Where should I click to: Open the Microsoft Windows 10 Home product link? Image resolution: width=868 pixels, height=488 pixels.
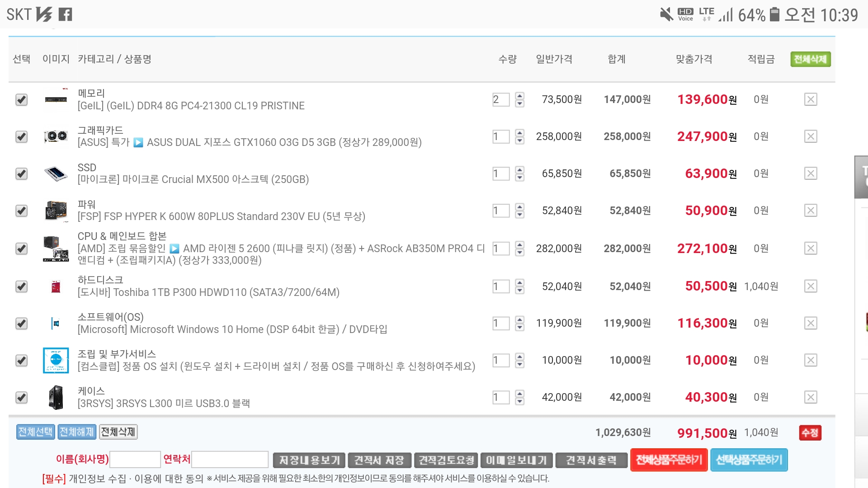tap(232, 329)
